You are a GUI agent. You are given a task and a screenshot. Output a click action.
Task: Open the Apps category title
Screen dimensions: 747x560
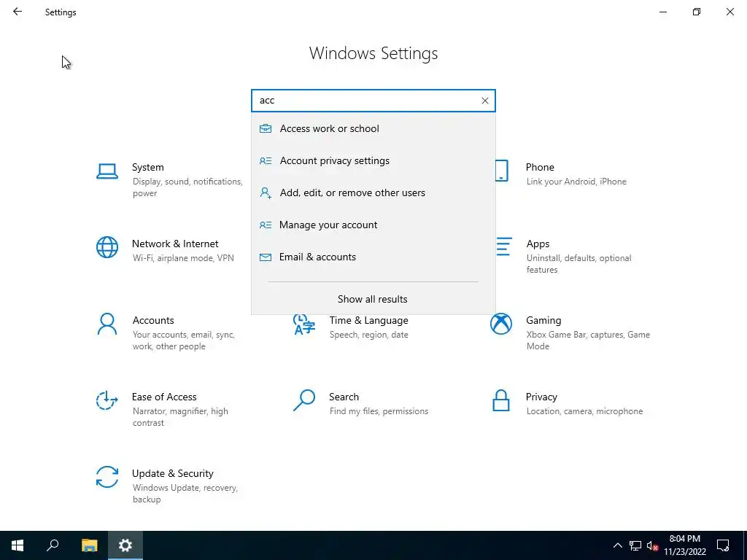click(x=538, y=244)
